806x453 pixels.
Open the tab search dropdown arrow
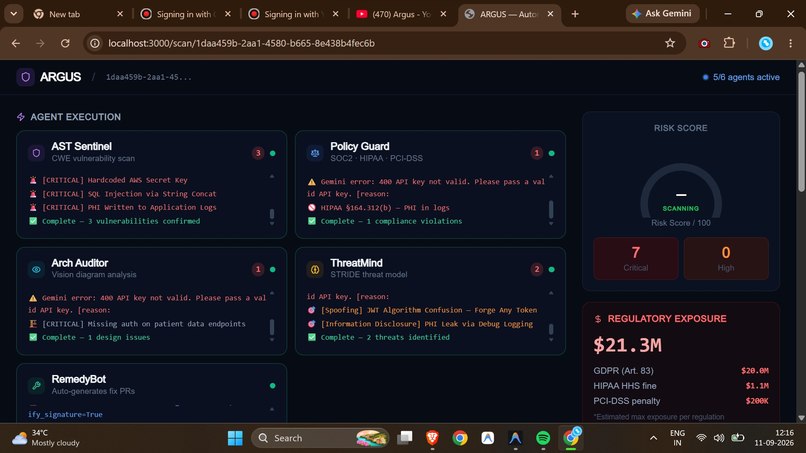click(14, 14)
